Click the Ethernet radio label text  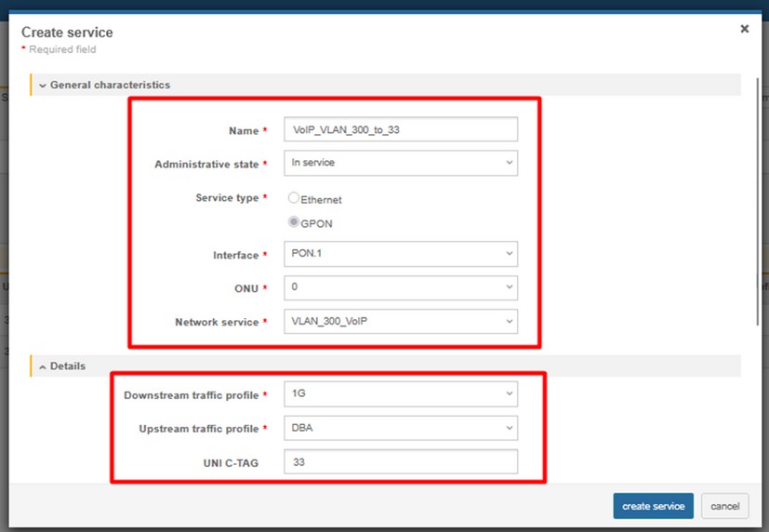coord(322,199)
